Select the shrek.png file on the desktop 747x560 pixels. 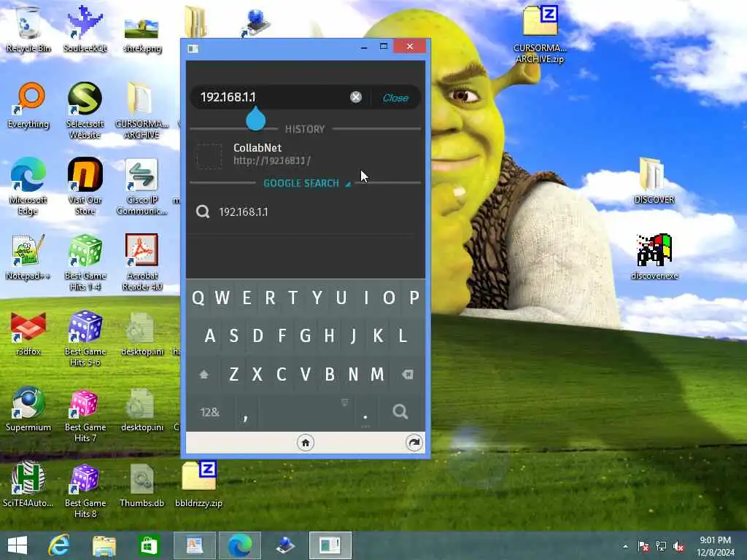point(142,34)
